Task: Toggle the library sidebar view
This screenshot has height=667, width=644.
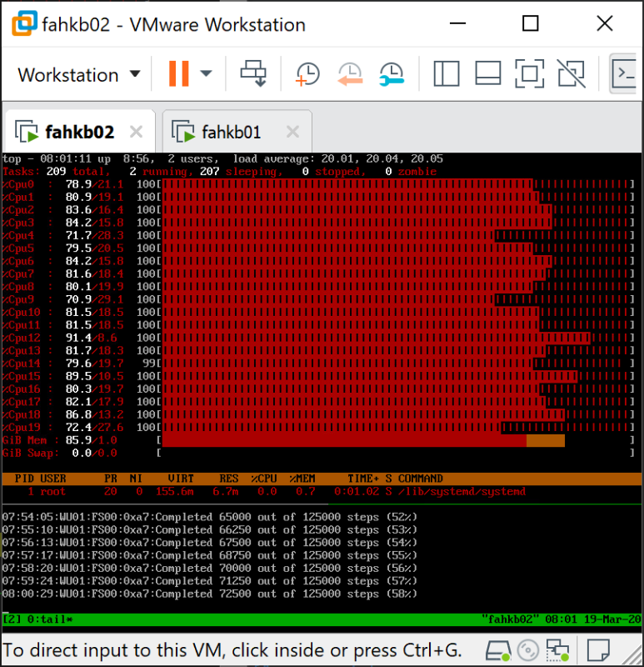Action: tap(447, 74)
